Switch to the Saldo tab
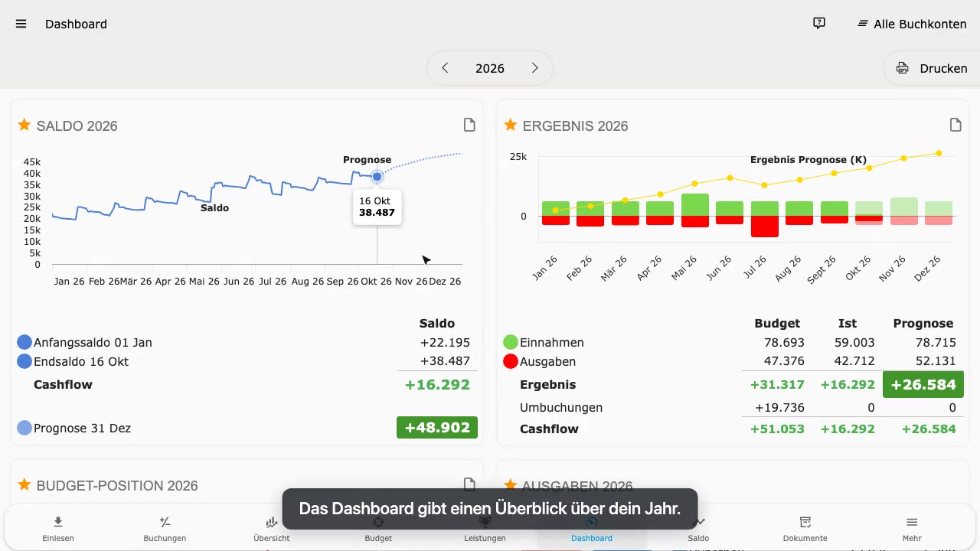The width and height of the screenshot is (980, 551). click(x=698, y=527)
